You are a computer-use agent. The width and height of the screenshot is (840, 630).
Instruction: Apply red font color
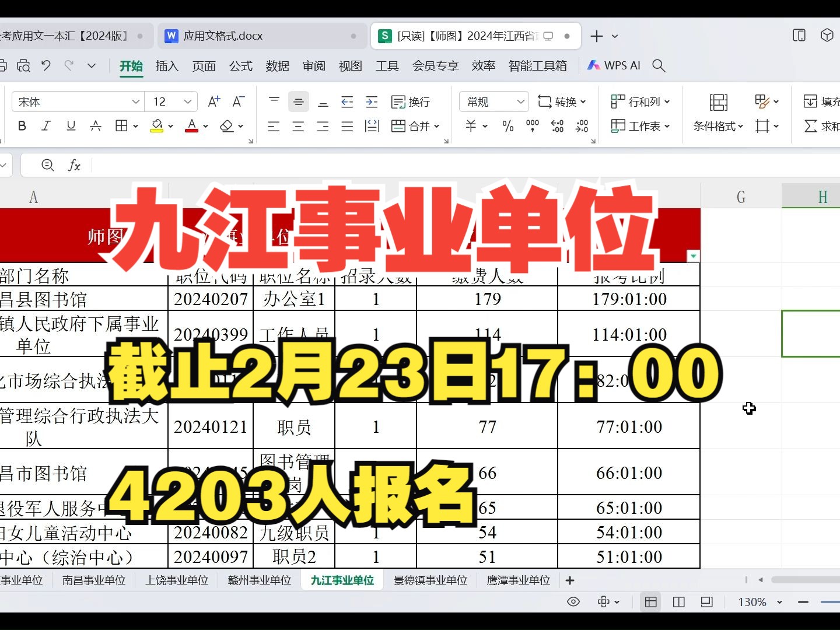pos(191,126)
